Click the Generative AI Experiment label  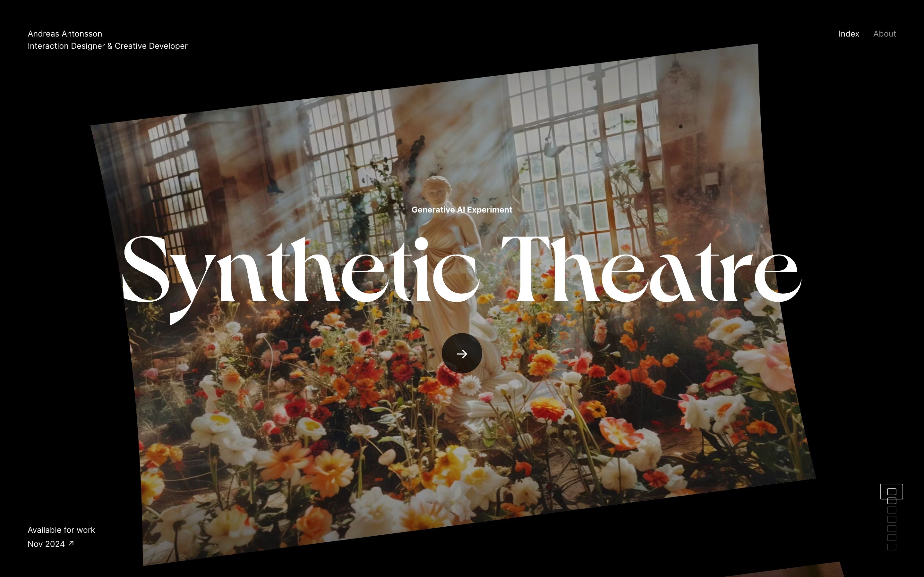[462, 210]
